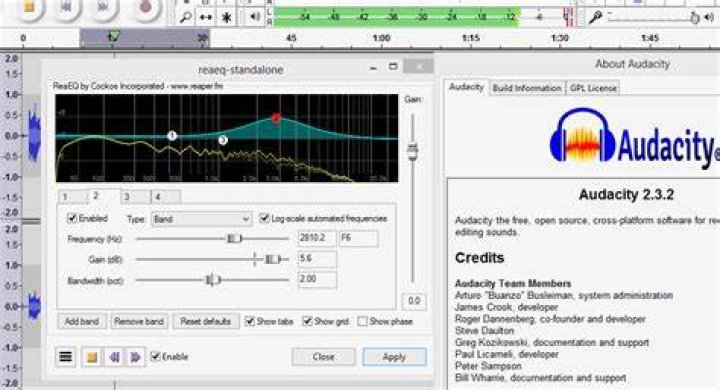Viewport: 720px width, 390px height.
Task: Select the Time Shift arrows tool
Action: 206,17
